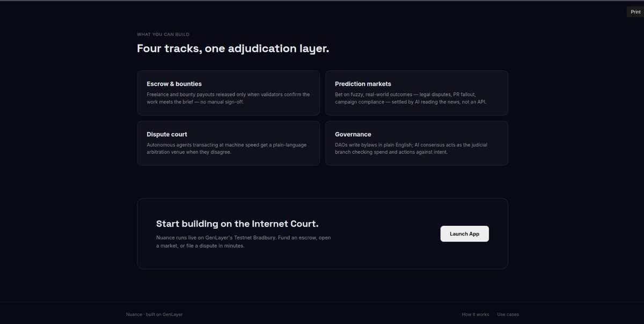Select the Dispute court card

(229, 143)
